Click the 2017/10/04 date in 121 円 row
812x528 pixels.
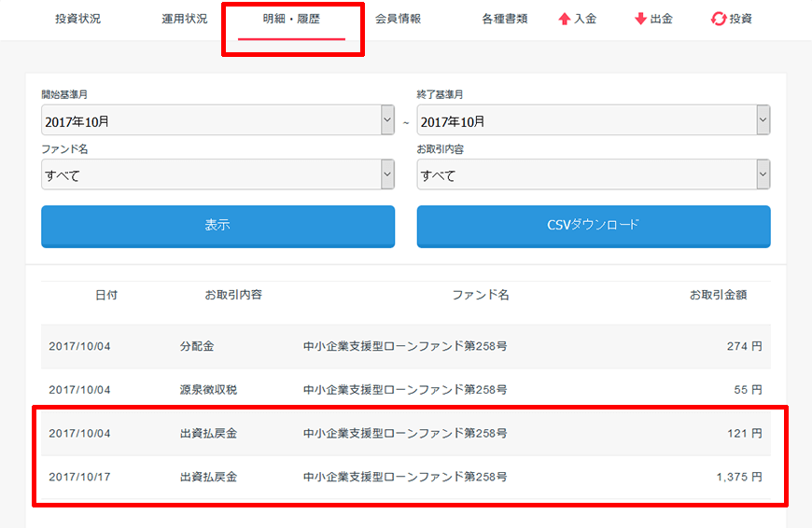(79, 433)
